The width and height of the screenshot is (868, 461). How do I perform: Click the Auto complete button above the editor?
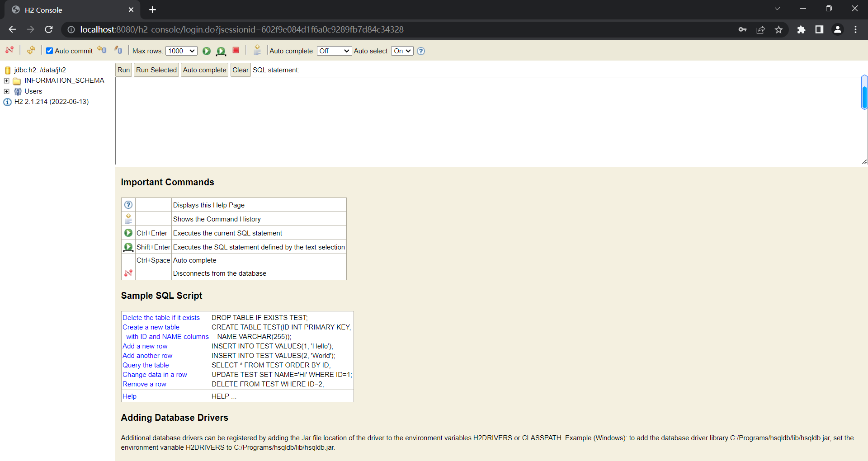(204, 70)
